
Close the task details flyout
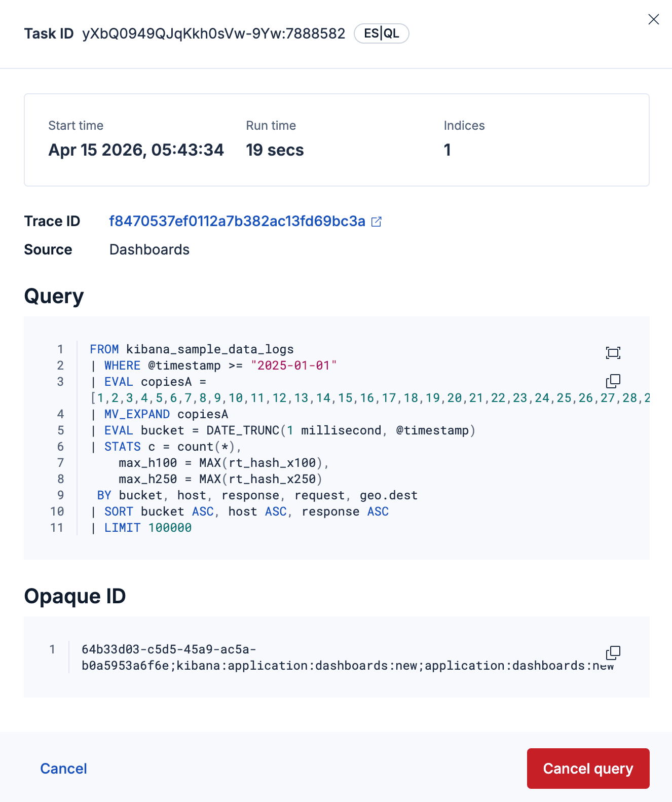[653, 19]
